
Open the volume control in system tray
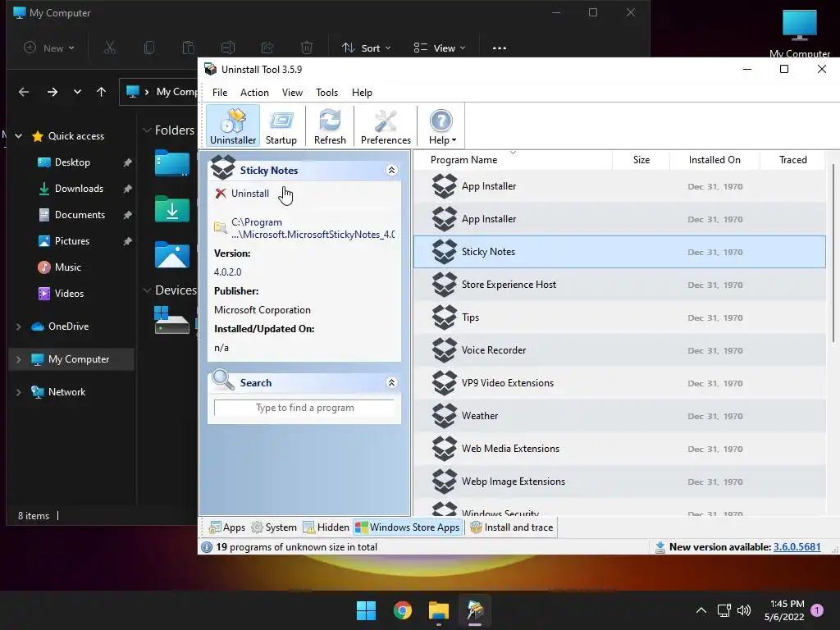(x=744, y=610)
